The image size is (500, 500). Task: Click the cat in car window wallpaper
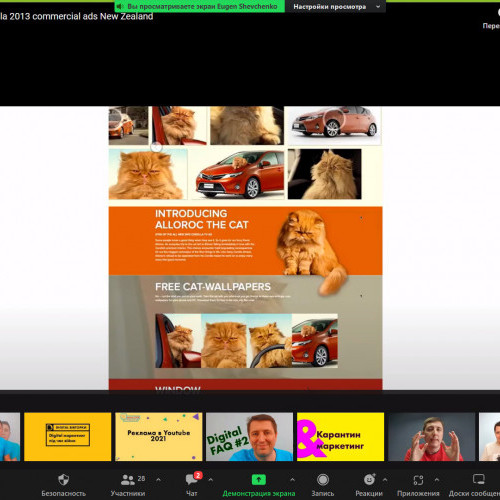(x=178, y=341)
